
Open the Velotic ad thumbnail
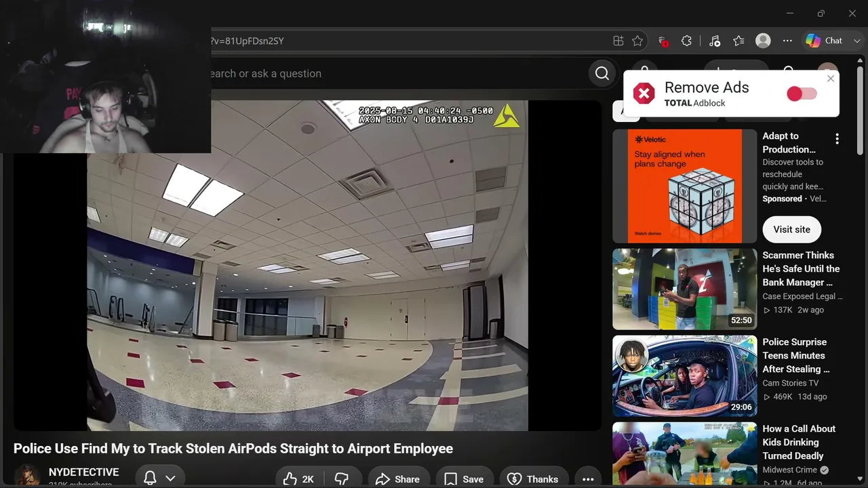[684, 186]
